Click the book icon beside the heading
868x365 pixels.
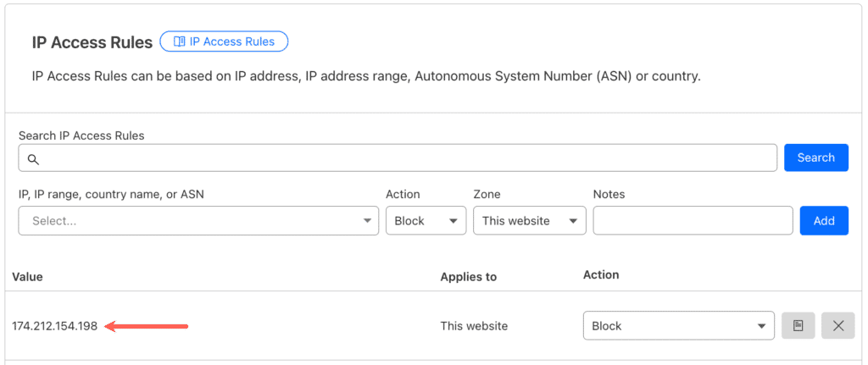tap(179, 41)
